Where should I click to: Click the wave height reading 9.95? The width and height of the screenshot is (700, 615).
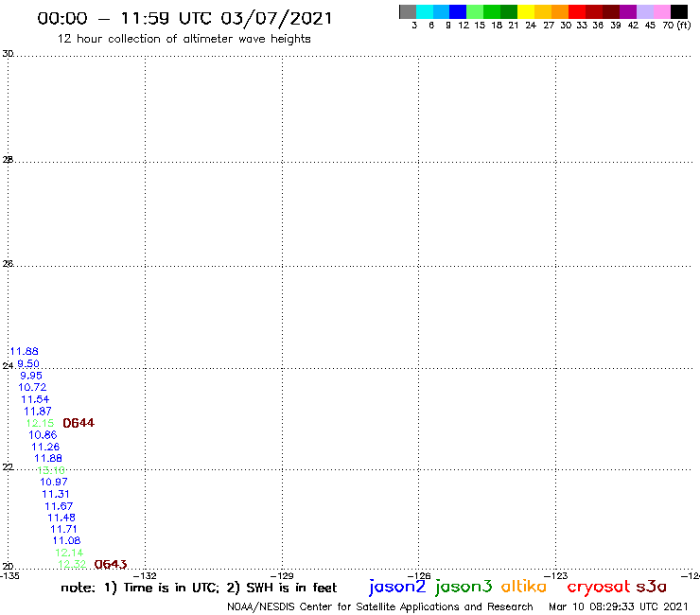(x=31, y=376)
